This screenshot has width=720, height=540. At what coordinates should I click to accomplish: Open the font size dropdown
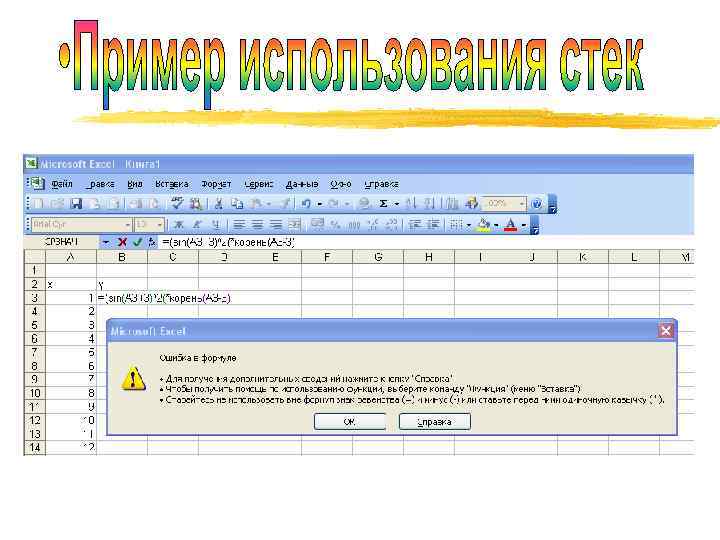coord(159,225)
